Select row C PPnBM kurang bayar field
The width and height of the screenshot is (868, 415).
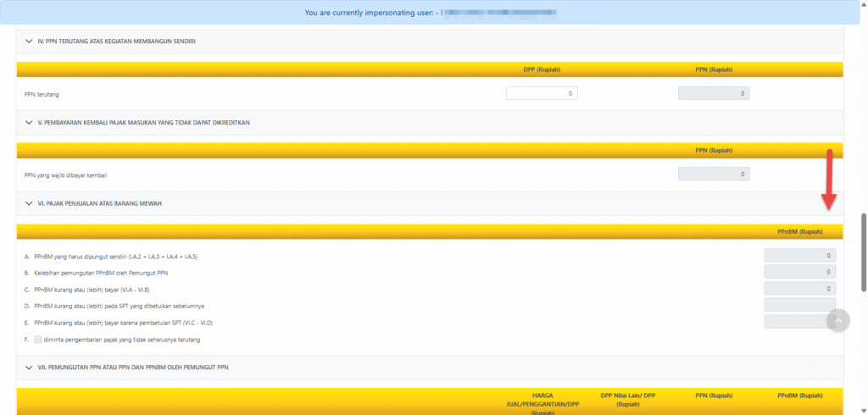pyautogui.click(x=799, y=289)
